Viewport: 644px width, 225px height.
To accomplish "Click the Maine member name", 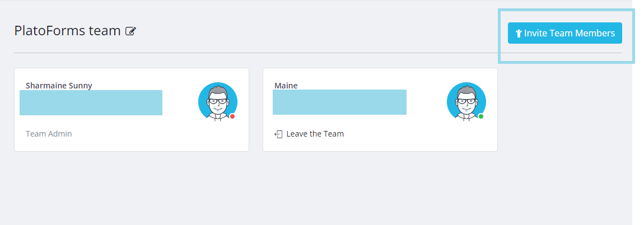I will point(286,86).
